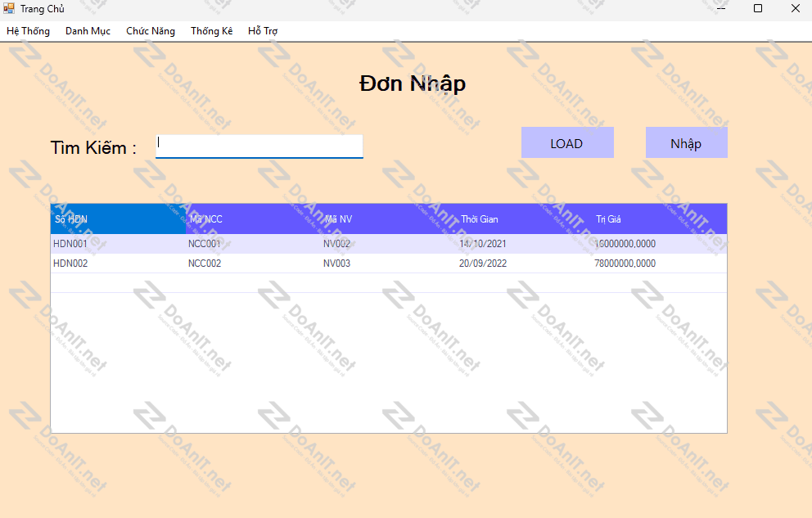Select cell HDN002
The image size is (812, 518).
tap(118, 264)
